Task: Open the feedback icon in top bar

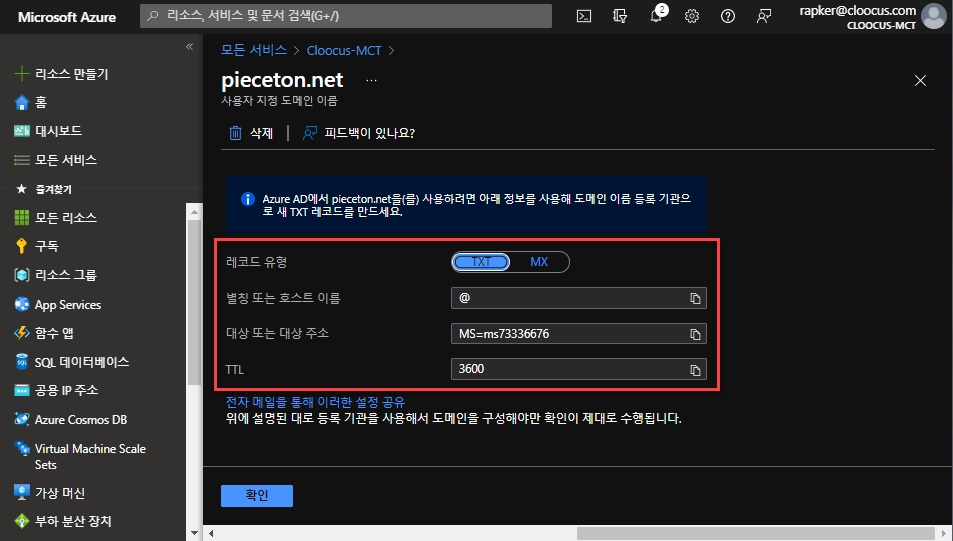Action: point(764,16)
